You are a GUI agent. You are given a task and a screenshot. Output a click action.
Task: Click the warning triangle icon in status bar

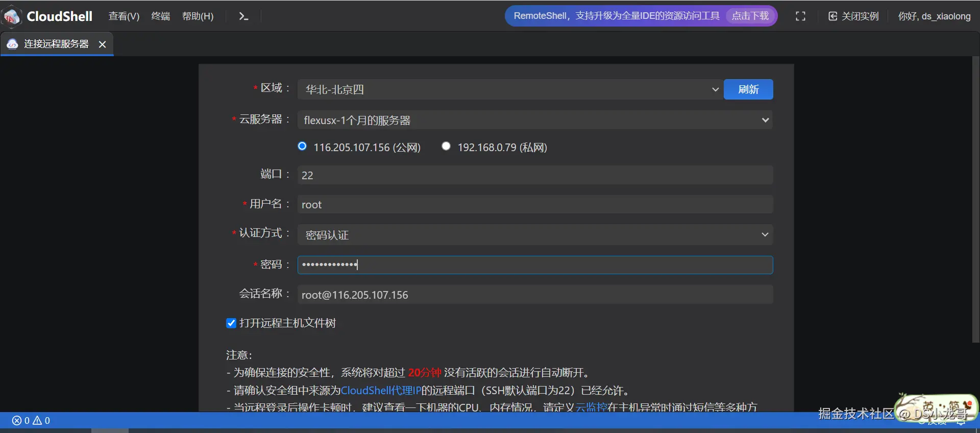pos(37,421)
